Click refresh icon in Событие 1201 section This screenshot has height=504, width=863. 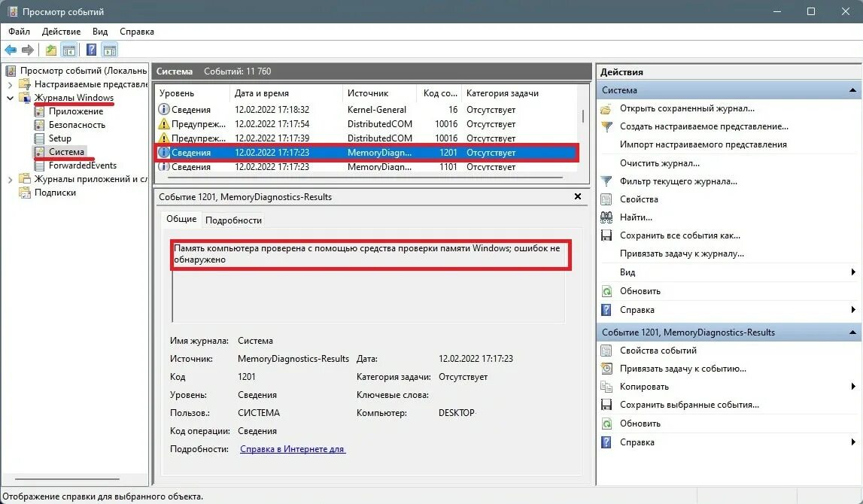606,424
